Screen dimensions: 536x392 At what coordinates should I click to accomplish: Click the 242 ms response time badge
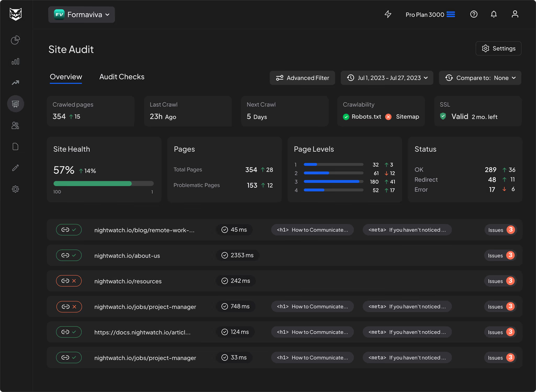tap(236, 281)
